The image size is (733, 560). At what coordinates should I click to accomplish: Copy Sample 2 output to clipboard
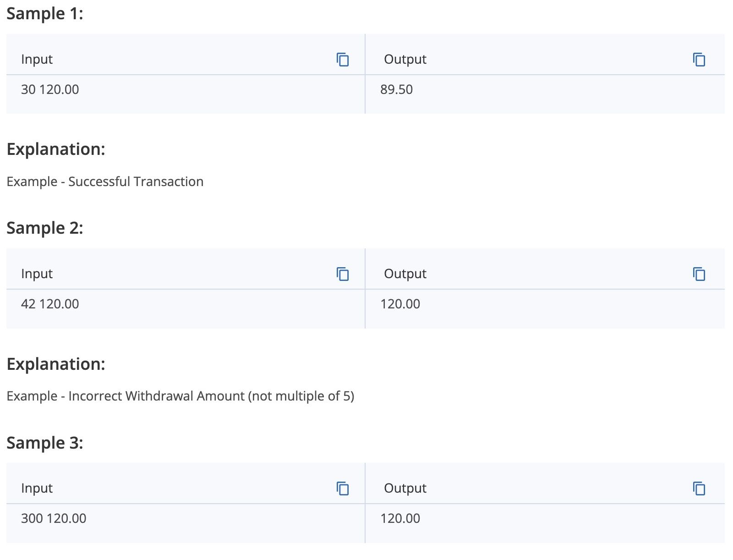click(x=699, y=274)
